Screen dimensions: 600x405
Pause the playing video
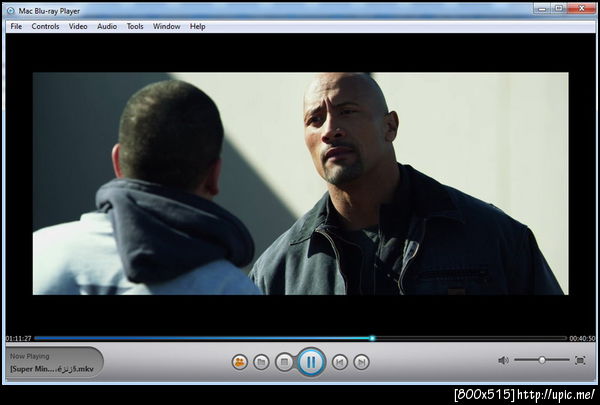click(311, 362)
